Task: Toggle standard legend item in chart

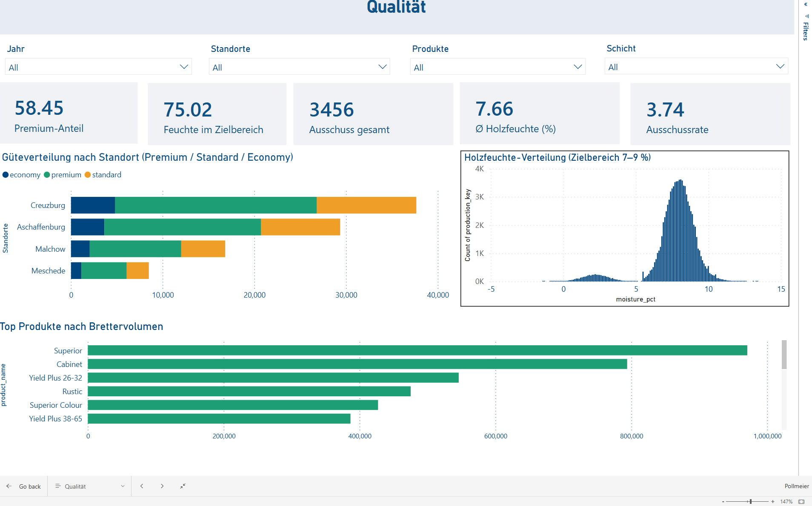Action: pos(103,175)
